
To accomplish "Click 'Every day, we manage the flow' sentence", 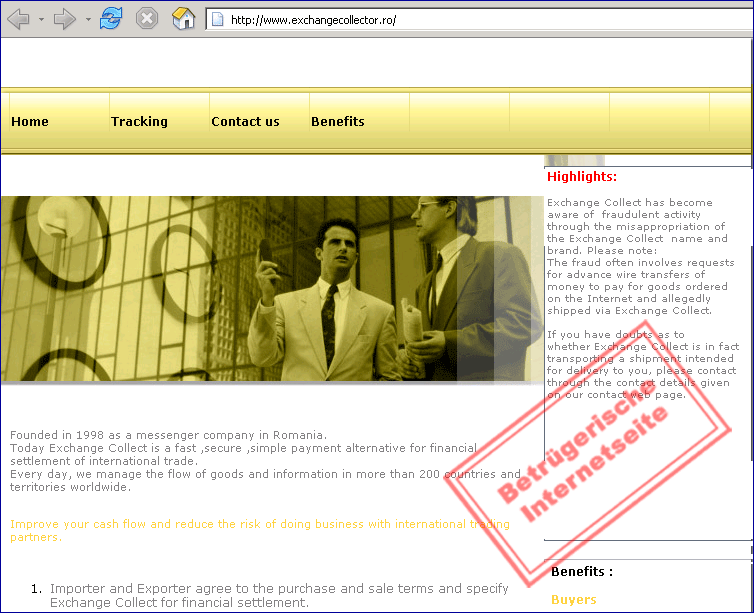I will (x=265, y=481).
